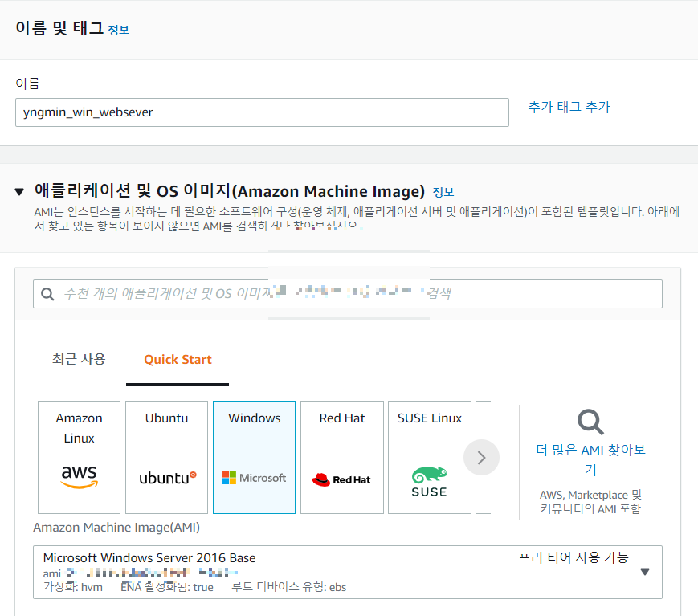Image resolution: width=698 pixels, height=616 pixels.
Task: Open the Microsoft Windows Server 2016 Base dropdown
Action: (348, 572)
